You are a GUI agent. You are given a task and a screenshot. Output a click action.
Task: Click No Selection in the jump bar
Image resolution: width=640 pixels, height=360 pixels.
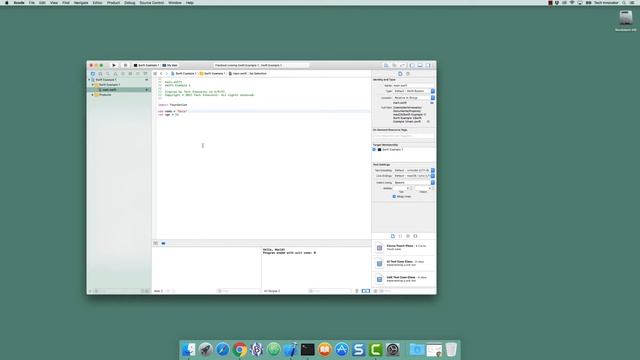(258, 73)
